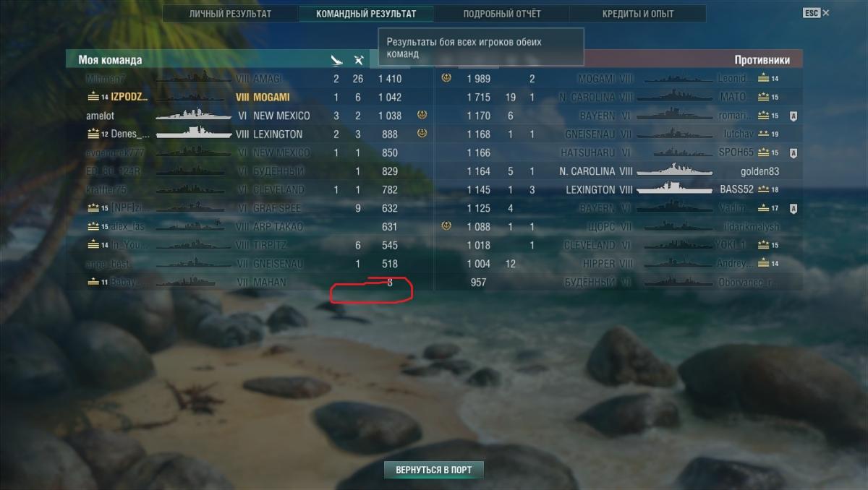Click the clan badge icon next to romari
Screen dimensions: 868x490
(793, 116)
